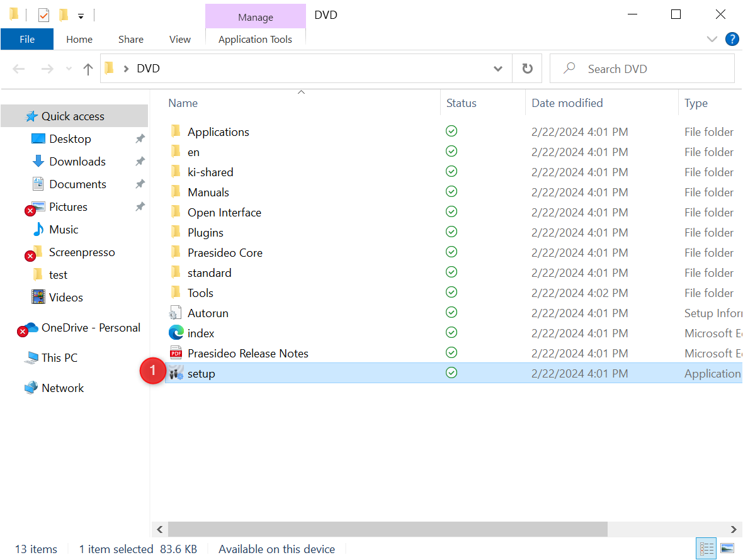This screenshot has width=743, height=560.
Task: Open the File menu
Action: (27, 39)
